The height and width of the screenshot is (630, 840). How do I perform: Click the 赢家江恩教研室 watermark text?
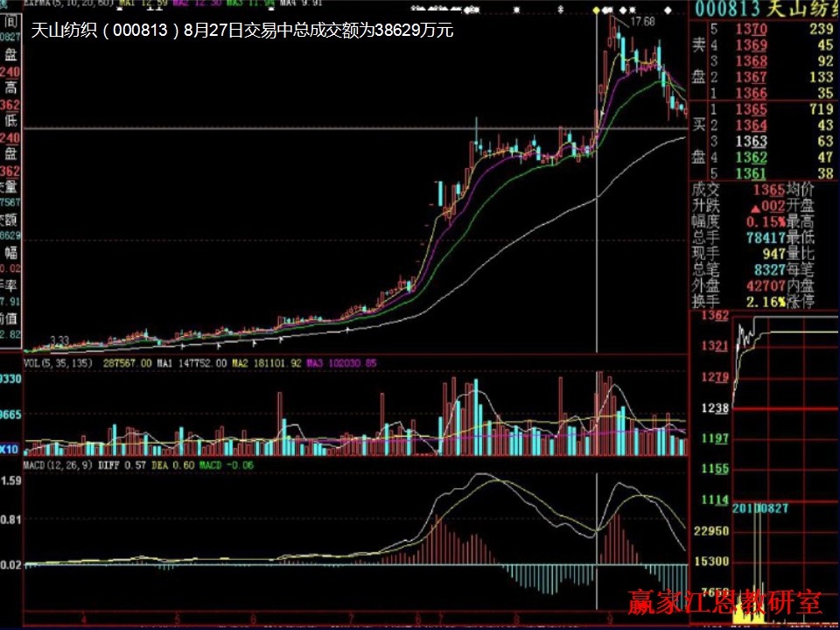tap(724, 603)
